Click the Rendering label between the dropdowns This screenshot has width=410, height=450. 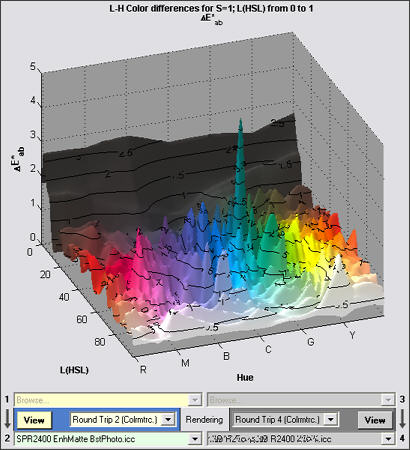[x=204, y=420]
